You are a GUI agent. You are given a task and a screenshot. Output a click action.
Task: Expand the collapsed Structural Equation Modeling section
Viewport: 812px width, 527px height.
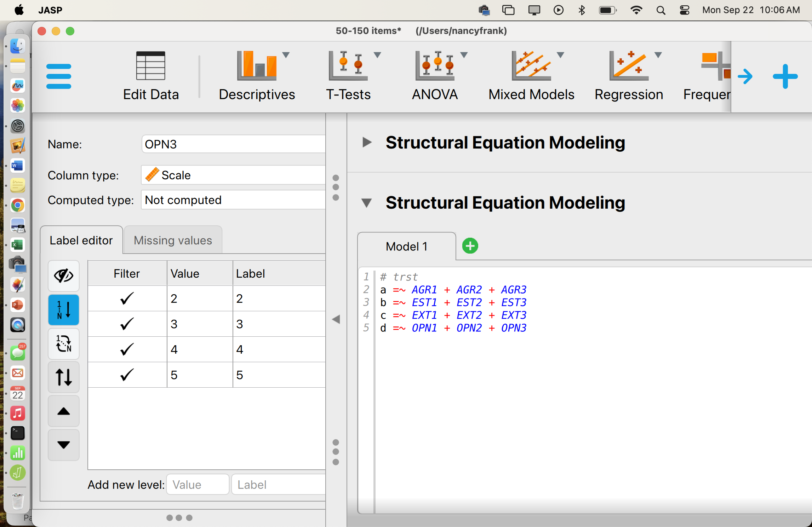tap(367, 143)
